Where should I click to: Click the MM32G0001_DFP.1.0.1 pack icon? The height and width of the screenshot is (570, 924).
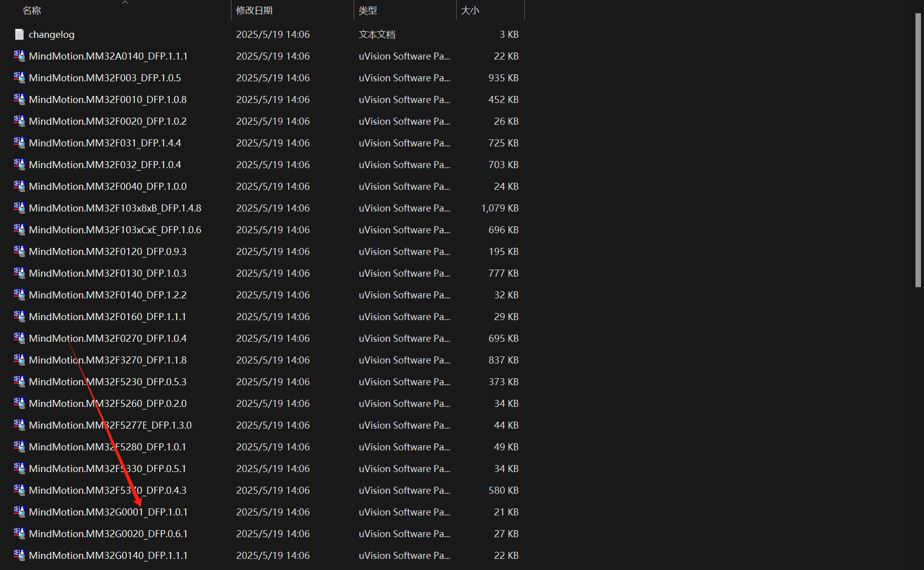[x=19, y=512]
